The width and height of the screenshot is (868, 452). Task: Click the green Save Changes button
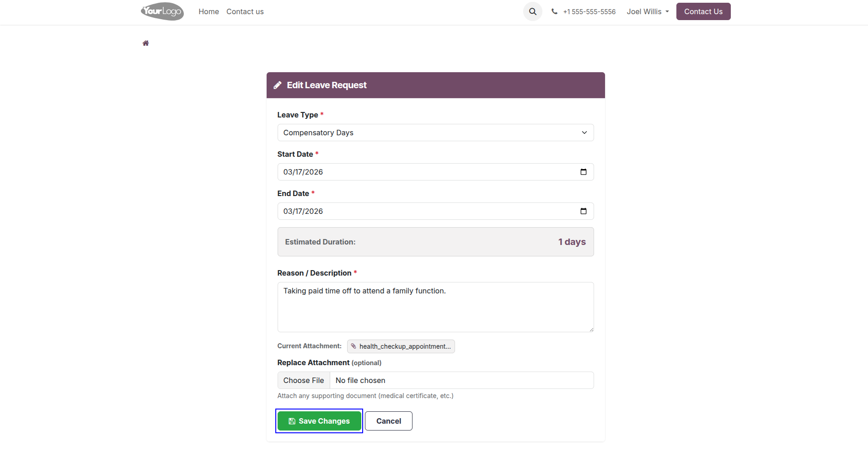click(x=319, y=421)
